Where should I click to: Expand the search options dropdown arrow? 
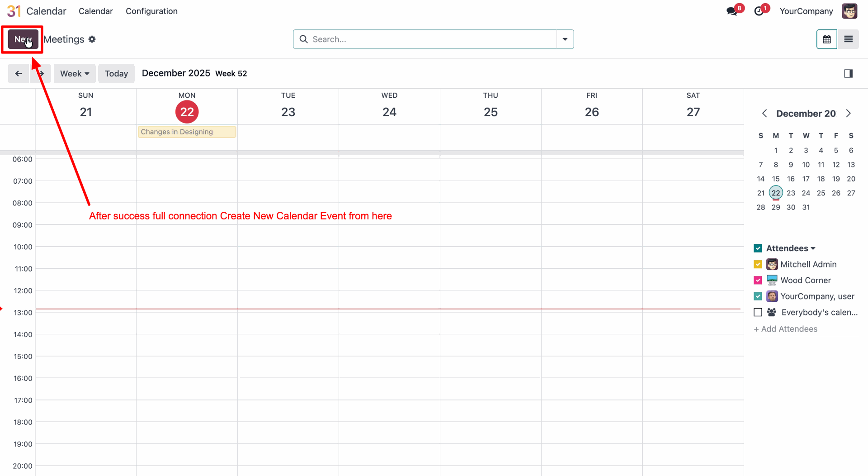(x=565, y=39)
